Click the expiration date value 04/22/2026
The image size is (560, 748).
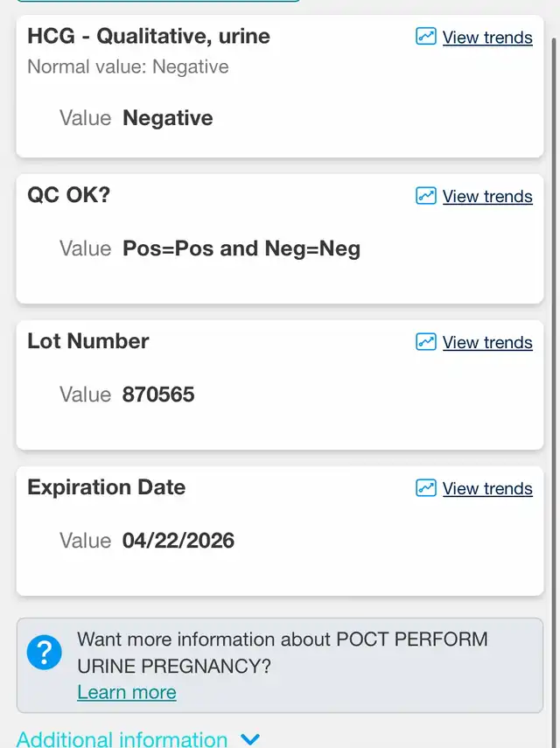[178, 541]
